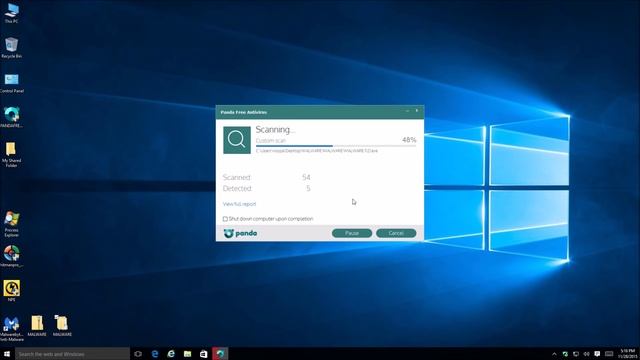Enable Shut down computer upon completion checkbox
Viewport: 640px width, 360px height.
pos(225,219)
